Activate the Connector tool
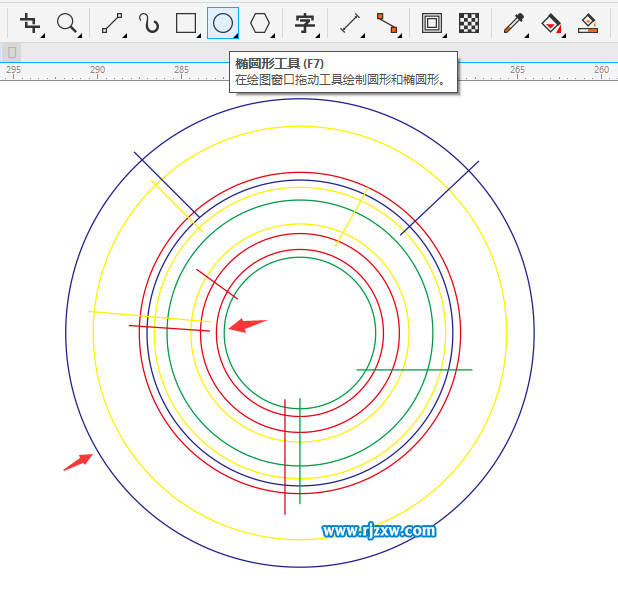 tap(386, 23)
